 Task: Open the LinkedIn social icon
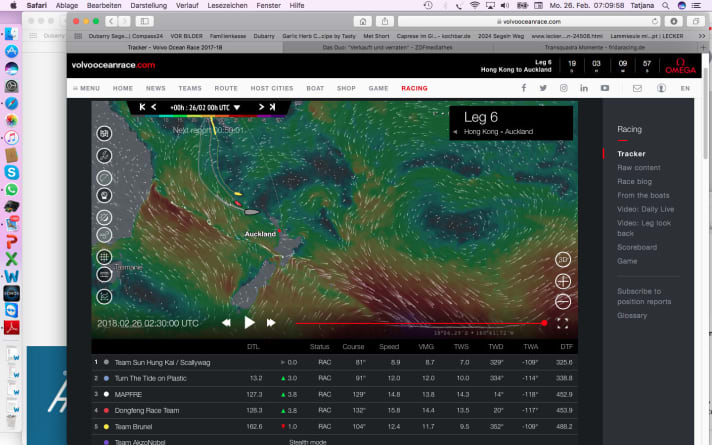(x=584, y=88)
